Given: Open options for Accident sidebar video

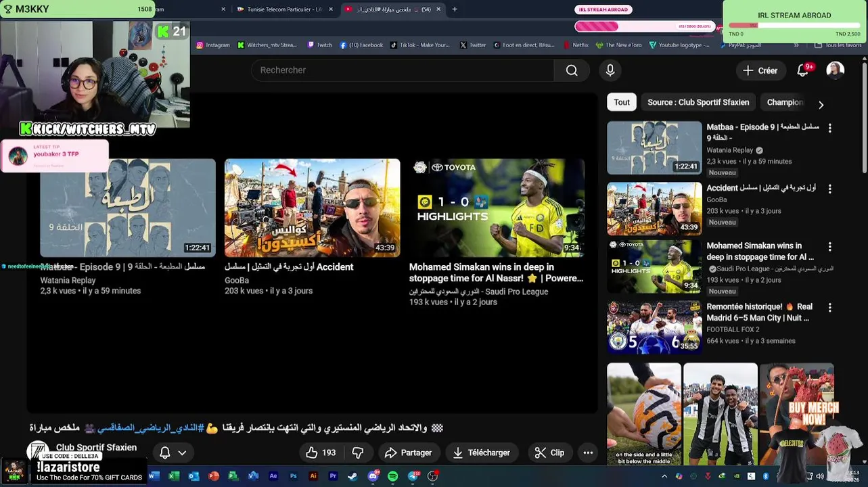Looking at the screenshot, I should tap(829, 189).
